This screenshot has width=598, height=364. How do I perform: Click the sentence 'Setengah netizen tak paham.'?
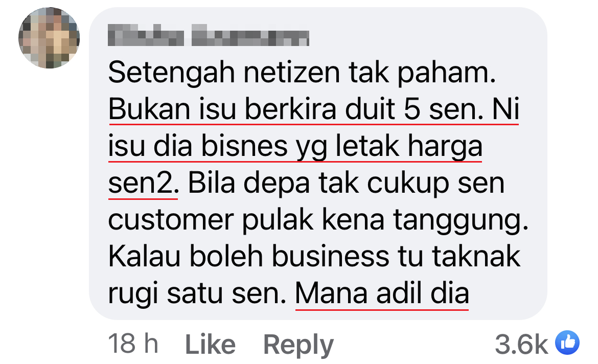[x=302, y=73]
